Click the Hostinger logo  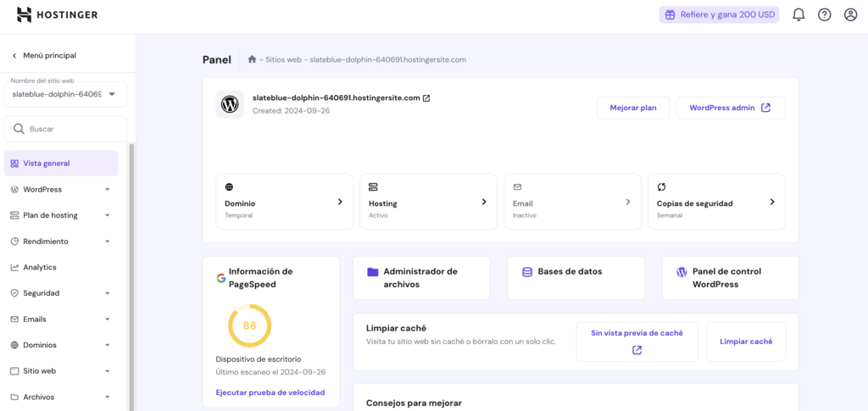click(x=57, y=14)
